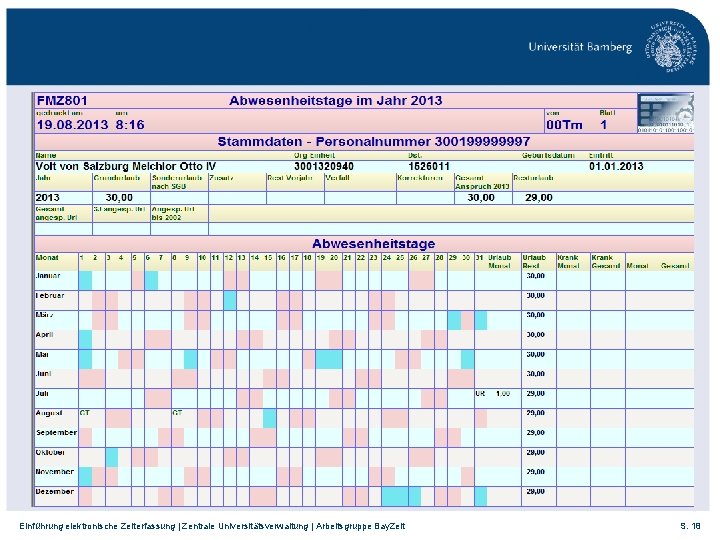
Task: Click the Jahr value 2013
Action: point(47,198)
